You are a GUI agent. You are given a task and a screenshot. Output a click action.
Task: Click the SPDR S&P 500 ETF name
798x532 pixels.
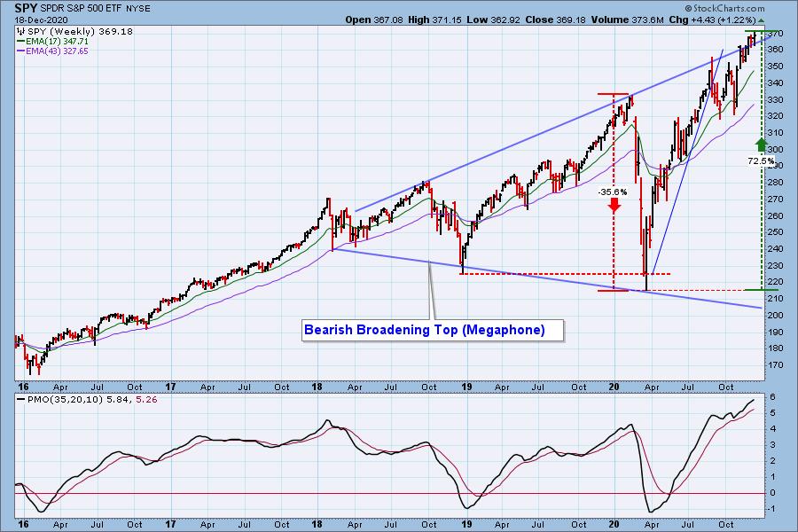81,9
